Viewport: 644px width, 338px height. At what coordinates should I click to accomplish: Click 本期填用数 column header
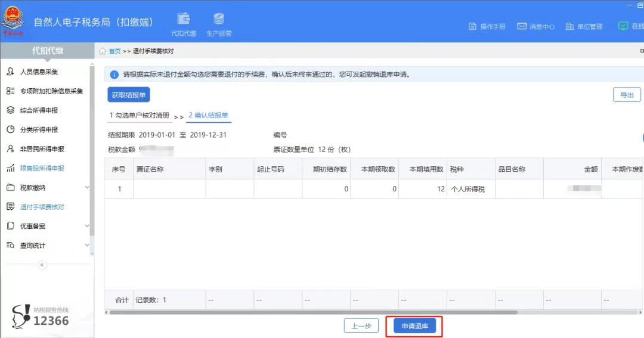coord(423,169)
